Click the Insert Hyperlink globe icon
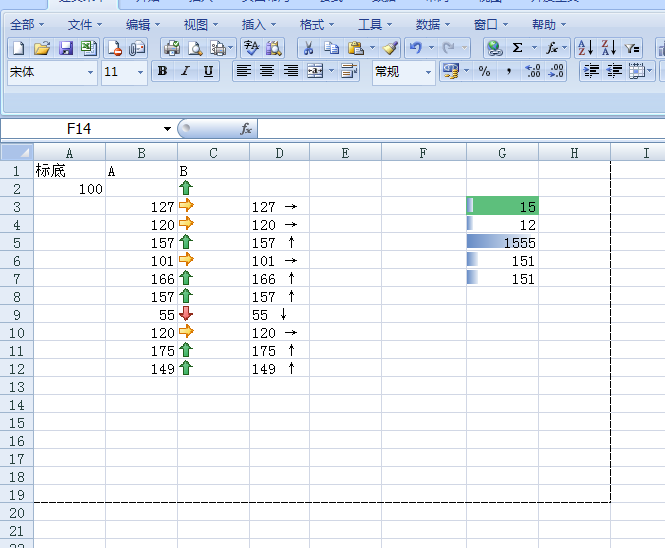 [494, 48]
